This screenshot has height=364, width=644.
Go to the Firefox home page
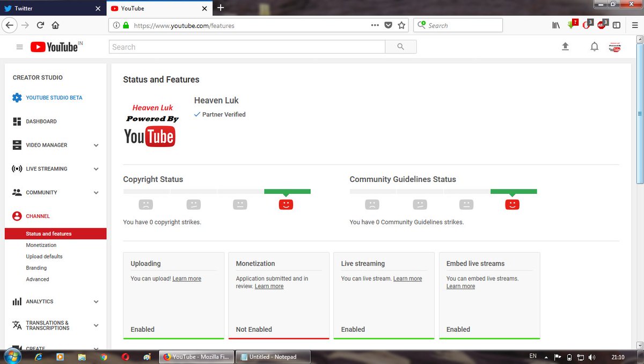pos(55,25)
